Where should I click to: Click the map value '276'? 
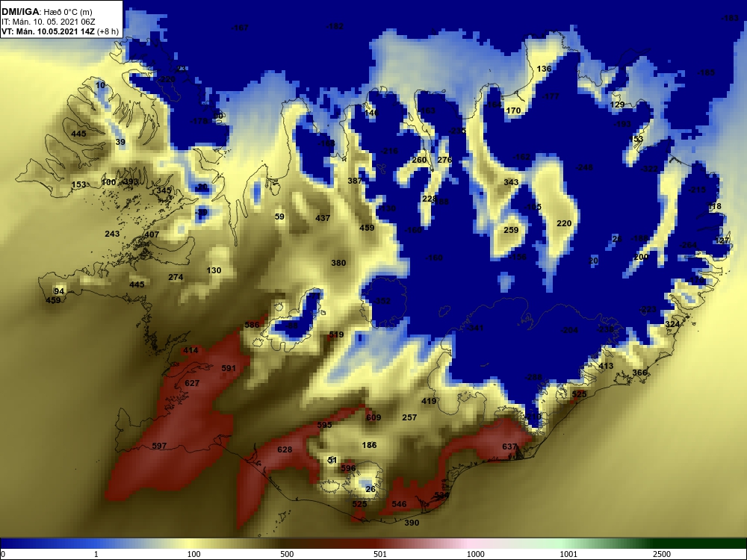pos(444,160)
